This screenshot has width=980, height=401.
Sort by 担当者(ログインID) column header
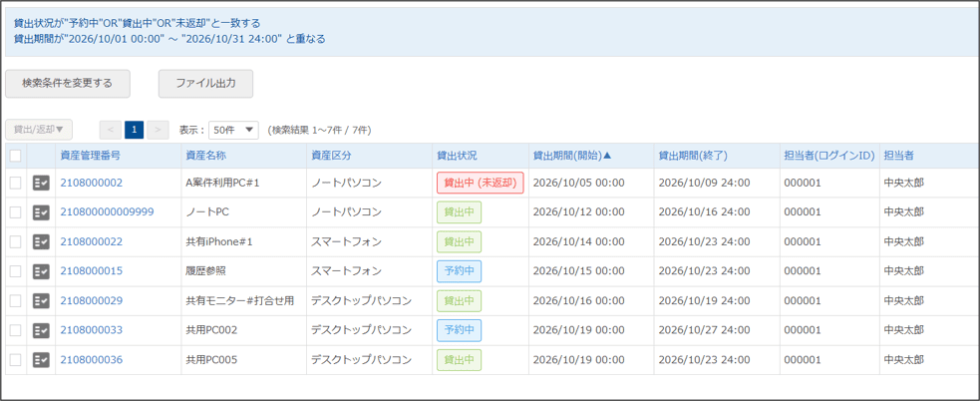828,156
